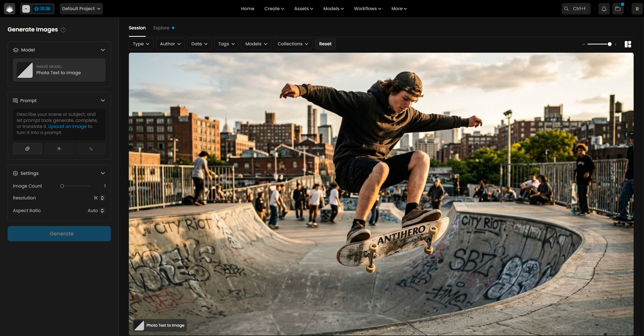Open the Author filter dropdown
Screen dimensions: 644x336
[170, 44]
